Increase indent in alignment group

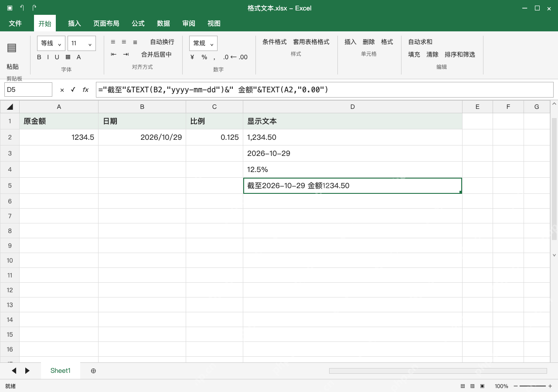(126, 54)
